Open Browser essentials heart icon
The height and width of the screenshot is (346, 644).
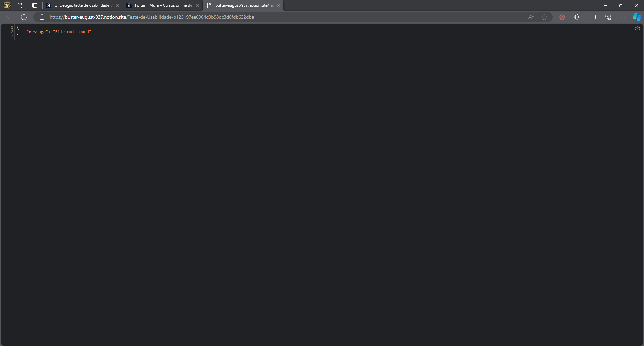(608, 17)
